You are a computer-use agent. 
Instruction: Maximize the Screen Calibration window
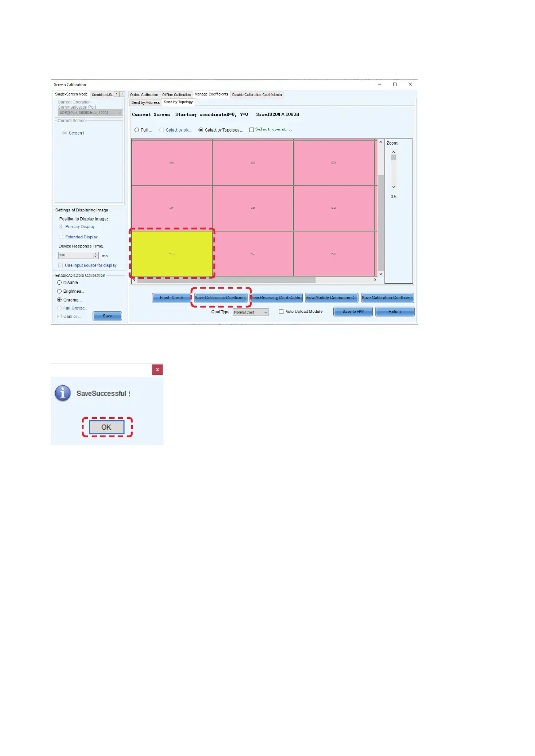[x=395, y=84]
